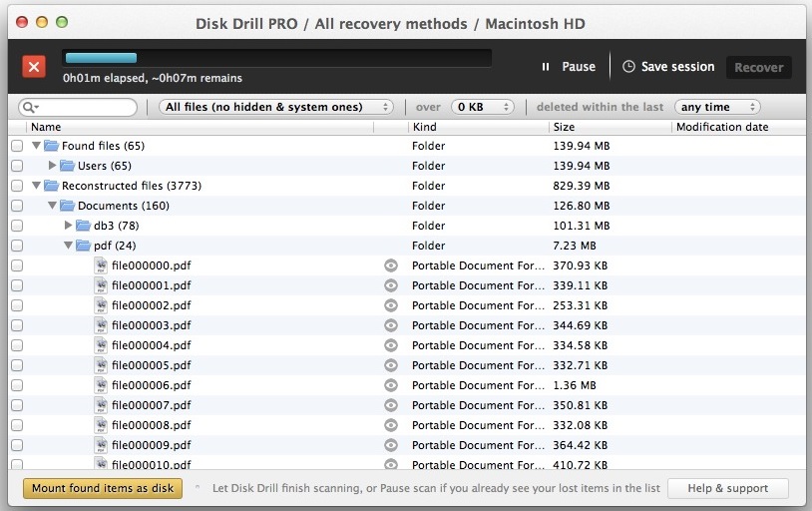
Task: Expand the Users (65) folder
Action: point(53,166)
